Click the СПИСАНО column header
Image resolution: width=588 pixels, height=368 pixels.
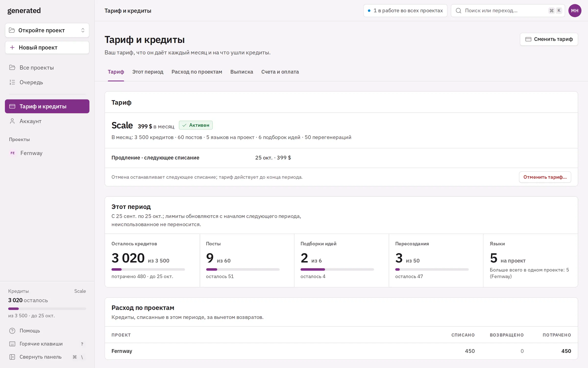[x=463, y=335]
